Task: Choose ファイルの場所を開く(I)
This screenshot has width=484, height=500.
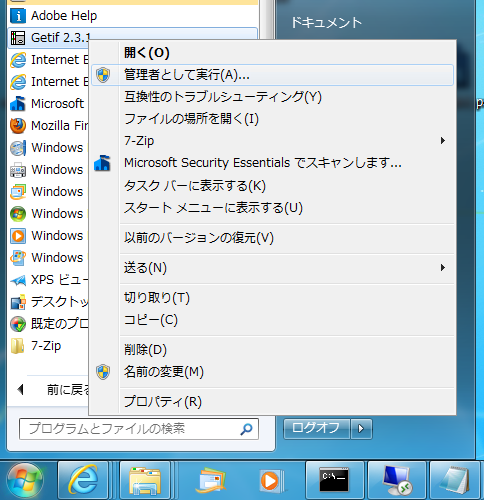Action: [x=272, y=119]
